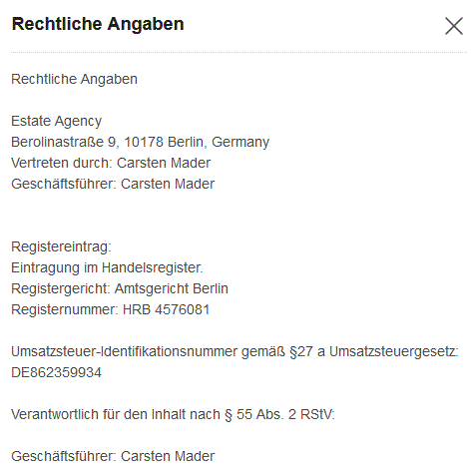Click the Registereintrag: label
473x476 pixels.
pyautogui.click(x=61, y=246)
